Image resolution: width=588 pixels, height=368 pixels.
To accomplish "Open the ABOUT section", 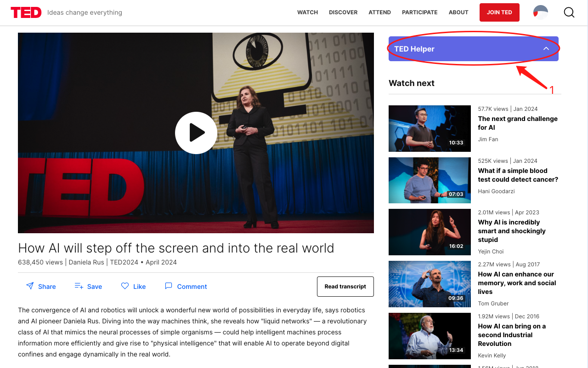I will click(458, 12).
